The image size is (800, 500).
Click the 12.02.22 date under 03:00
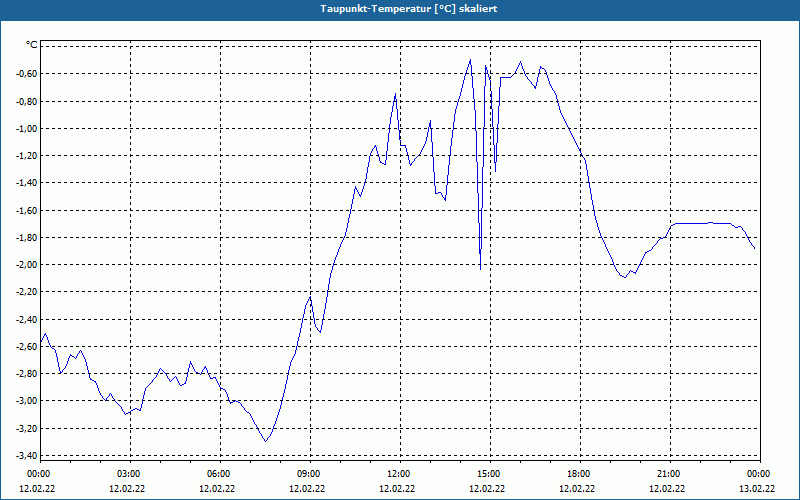tap(127, 488)
